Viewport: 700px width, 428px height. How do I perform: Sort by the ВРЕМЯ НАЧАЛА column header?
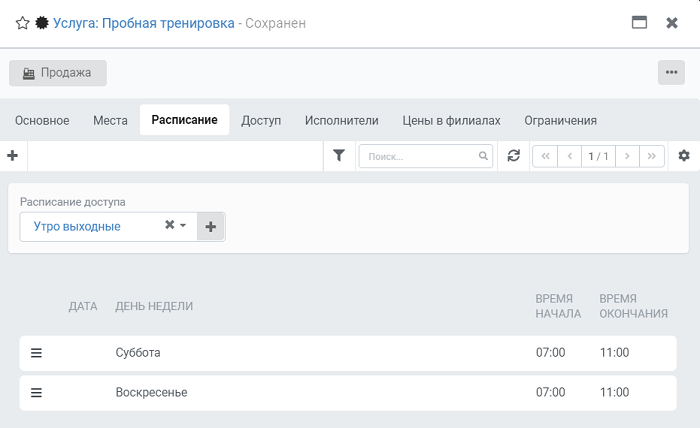coord(558,306)
